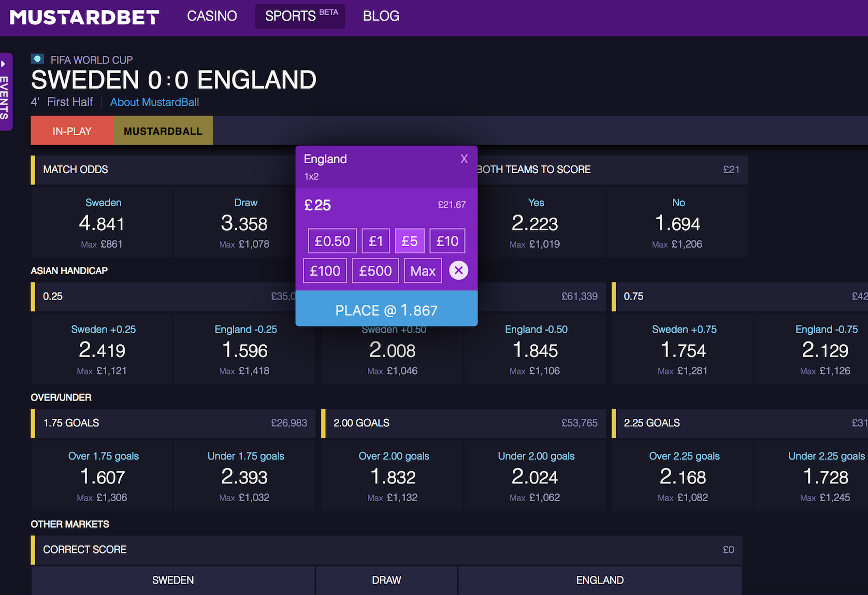The image size is (868, 595).
Task: Close the England bet slip popup
Action: tap(464, 159)
